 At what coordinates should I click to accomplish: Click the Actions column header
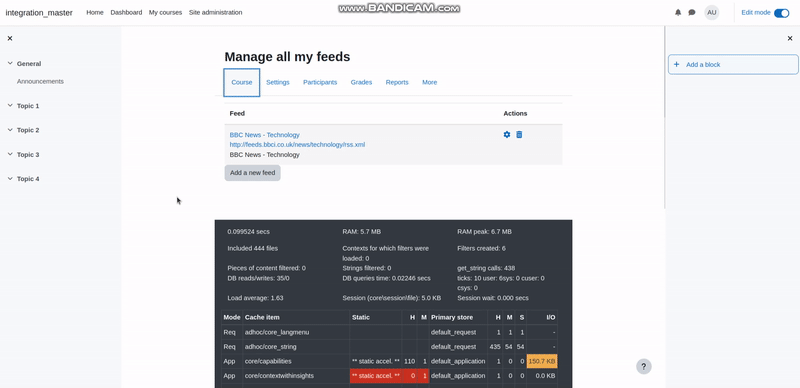515,113
